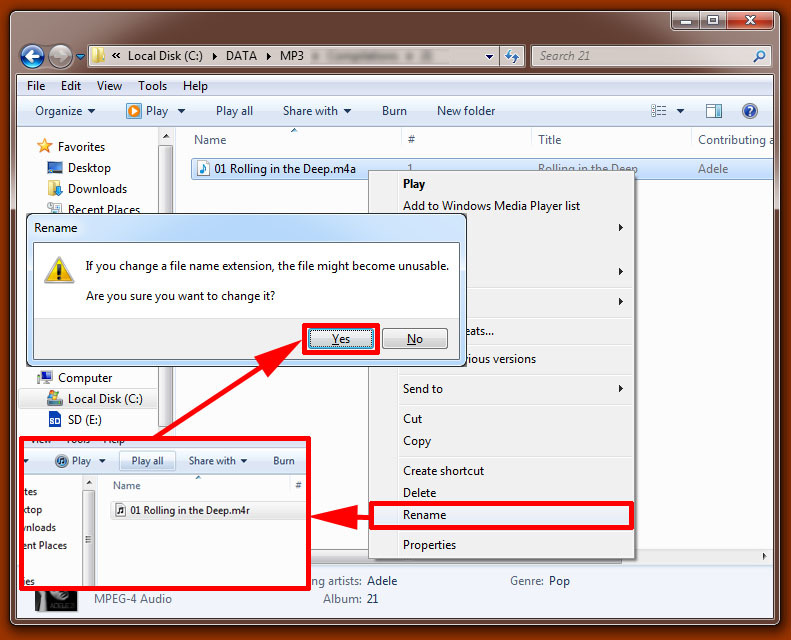
Task: Click New folder in toolbar
Action: coord(466,111)
